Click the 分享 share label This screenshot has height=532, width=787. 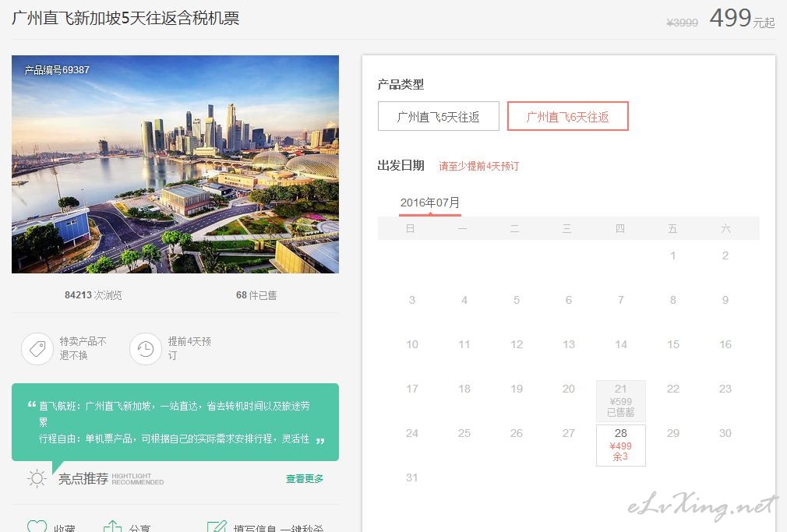point(139,527)
